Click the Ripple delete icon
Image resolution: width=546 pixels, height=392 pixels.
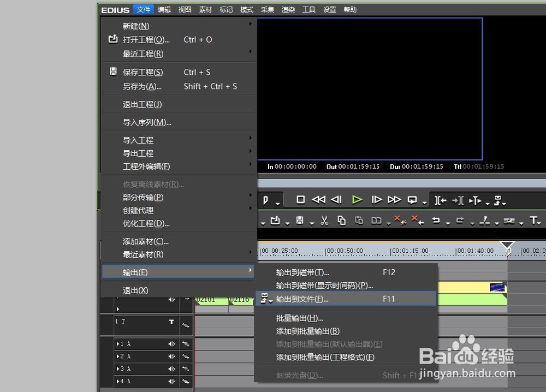click(418, 221)
